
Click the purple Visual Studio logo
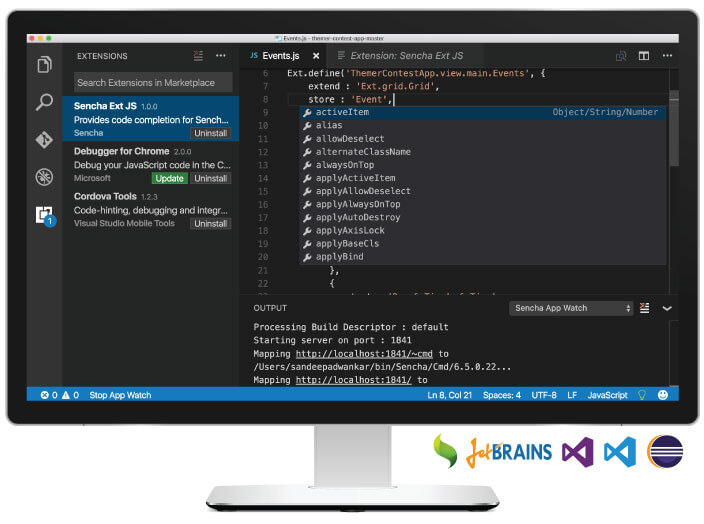tap(577, 452)
